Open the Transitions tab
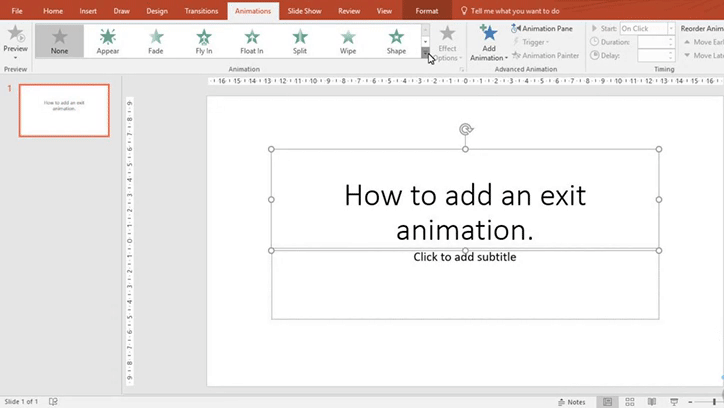Viewport: 724px width, 408px height. 201,10
